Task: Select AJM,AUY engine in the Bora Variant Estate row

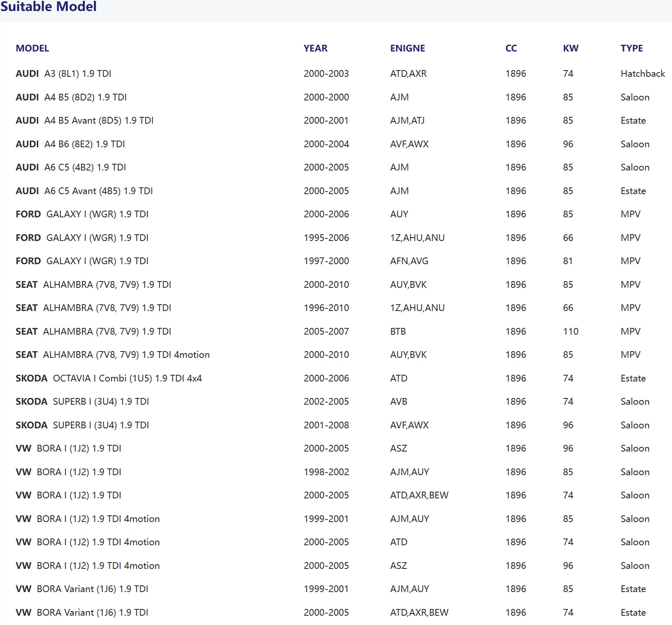Action: 409,589
